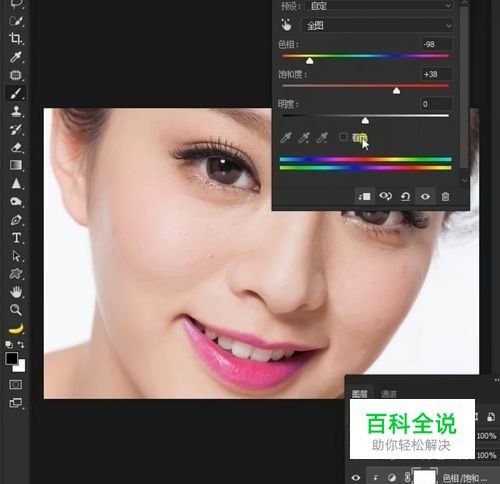The image size is (500, 484).
Task: Select the Gradient tool
Action: click(16, 165)
